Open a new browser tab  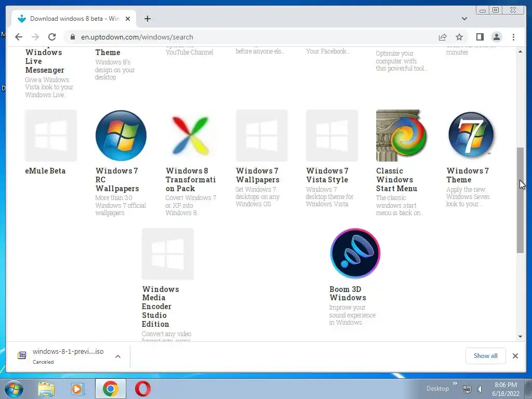(147, 19)
